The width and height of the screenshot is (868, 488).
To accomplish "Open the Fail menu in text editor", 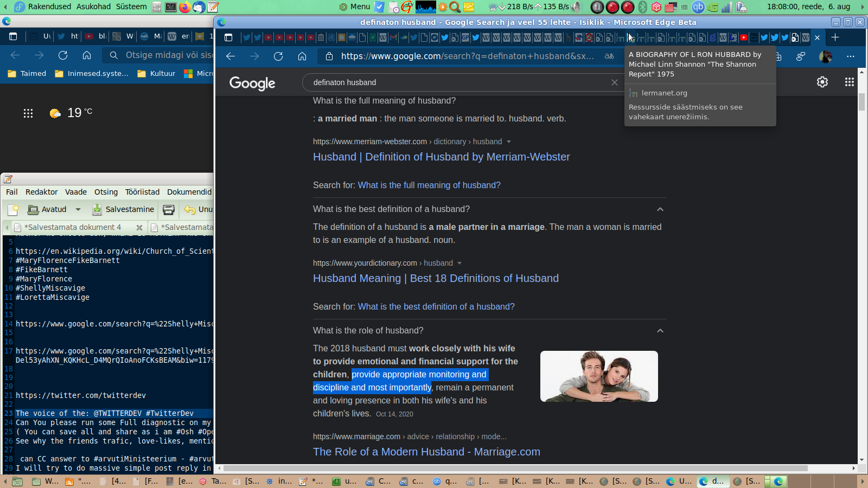I will (x=12, y=192).
